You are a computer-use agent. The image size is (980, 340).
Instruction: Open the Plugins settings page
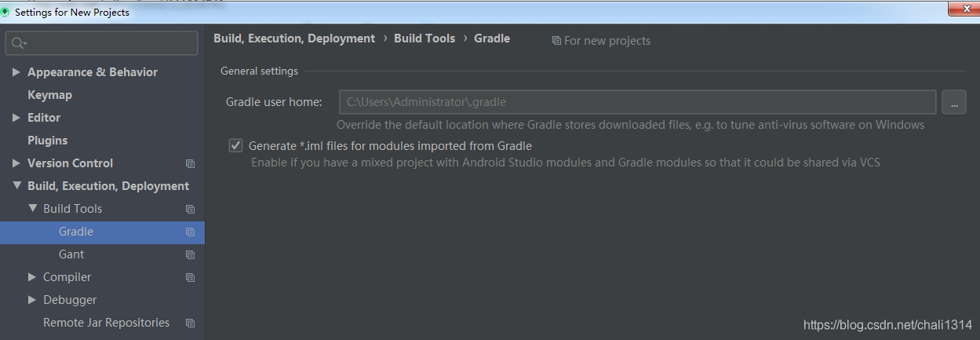point(47,141)
